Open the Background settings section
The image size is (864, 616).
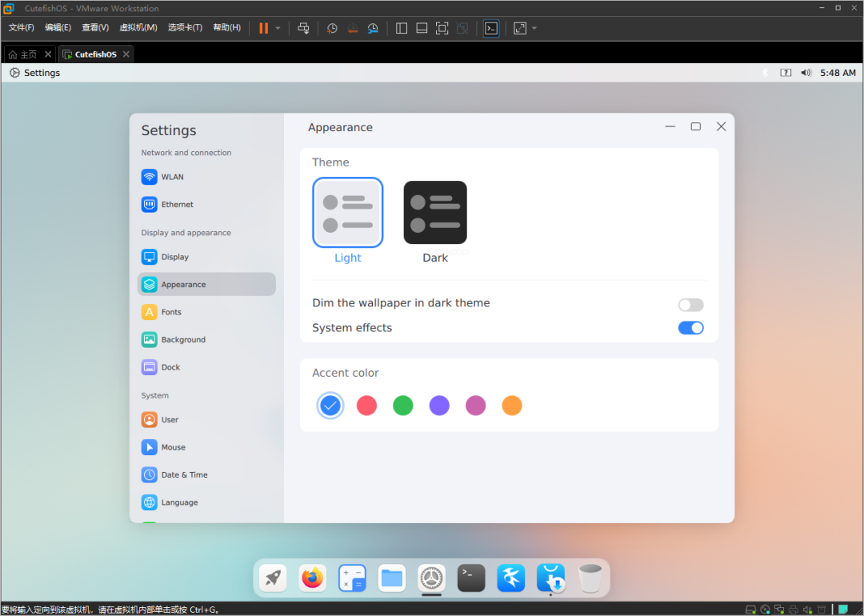(x=183, y=340)
